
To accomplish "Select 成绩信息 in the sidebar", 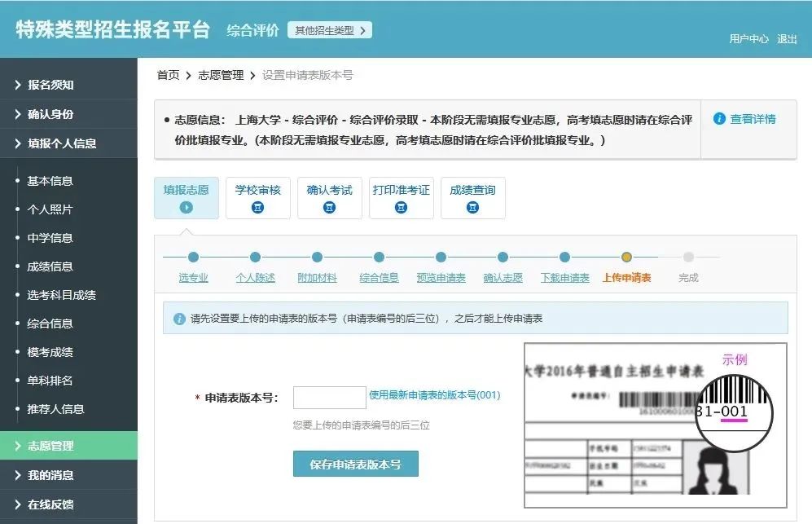I will click(x=50, y=266).
